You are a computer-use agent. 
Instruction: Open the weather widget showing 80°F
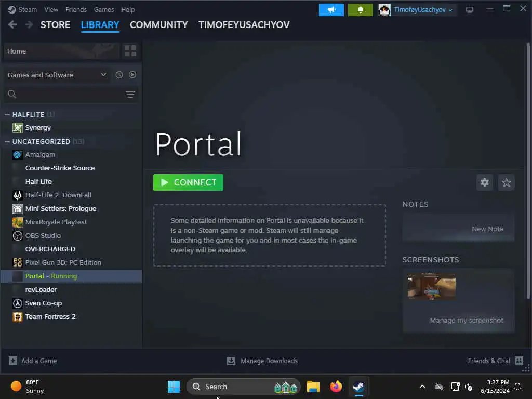click(27, 387)
